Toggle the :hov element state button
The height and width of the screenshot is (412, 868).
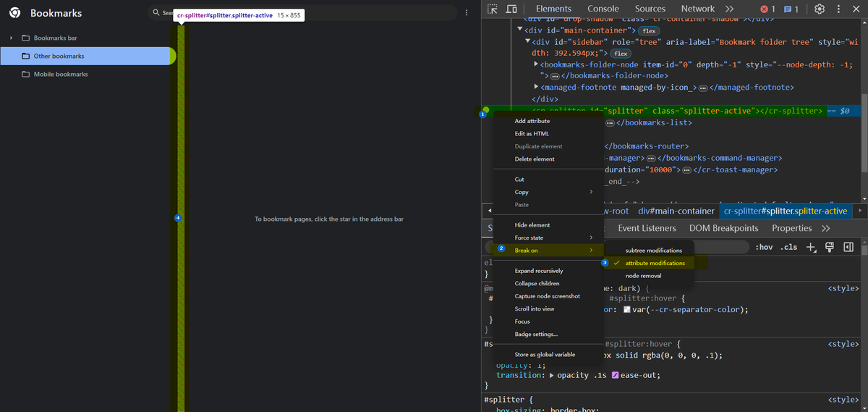coord(763,247)
